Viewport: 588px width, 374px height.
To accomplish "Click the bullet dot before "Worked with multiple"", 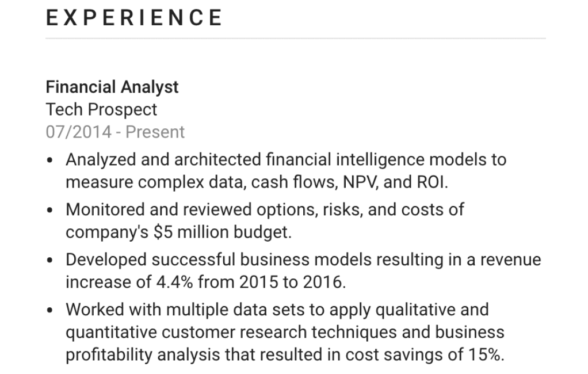I will 51,311.
